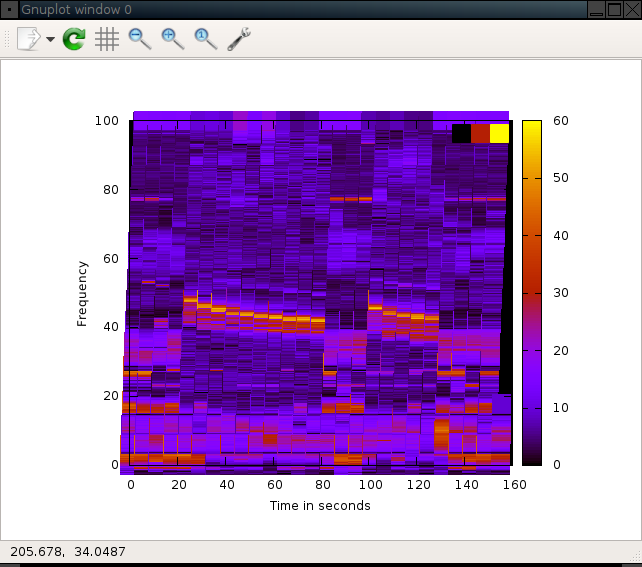Screen dimensions: 642x567
Task: Toggle the plot grid on
Action: [107, 39]
